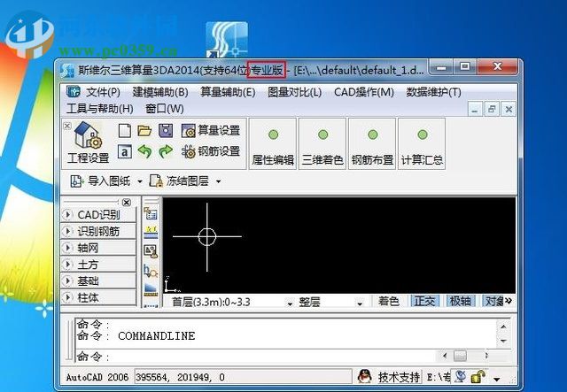Image resolution: width=567 pixels, height=392 pixels.
Task: Open the 图量对比(L) menu
Action: pyautogui.click(x=294, y=92)
